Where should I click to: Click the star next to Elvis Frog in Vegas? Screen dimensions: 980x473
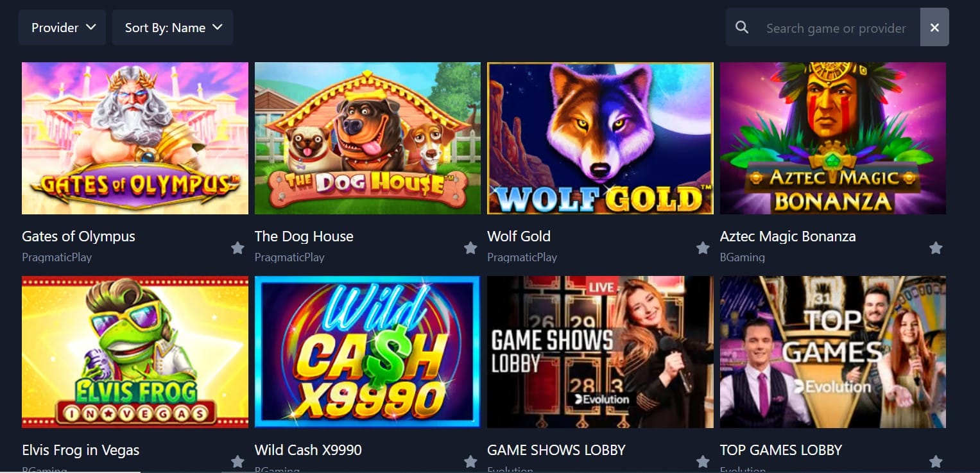click(237, 461)
